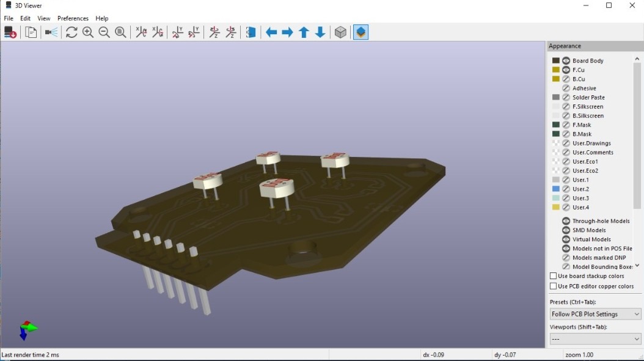The width and height of the screenshot is (644, 361).
Task: Open the File menu
Action: [x=9, y=18]
